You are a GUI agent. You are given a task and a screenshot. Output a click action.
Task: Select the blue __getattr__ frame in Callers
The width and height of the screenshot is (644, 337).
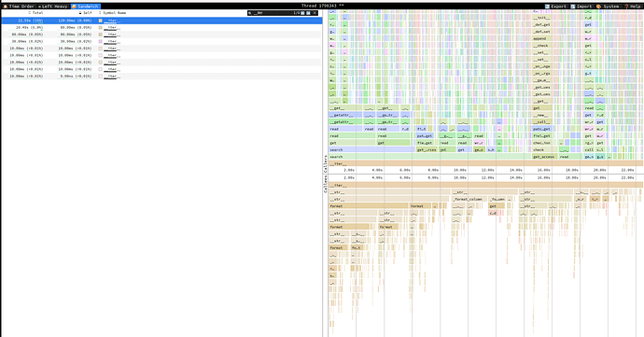tap(345, 115)
